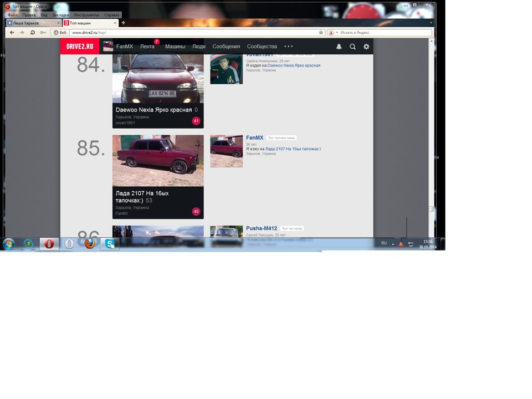Open the Лента feed
Screen dimensions: 532x399
[x=147, y=47]
